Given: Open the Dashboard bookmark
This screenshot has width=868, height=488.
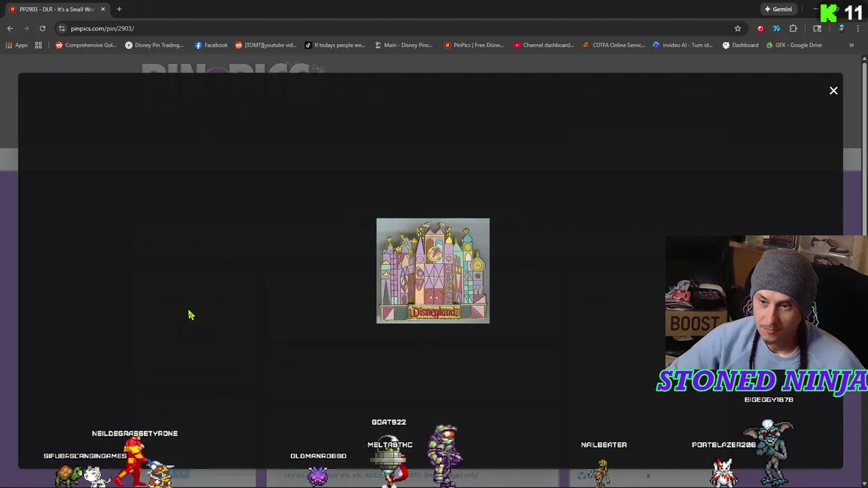Looking at the screenshot, I should [x=740, y=45].
